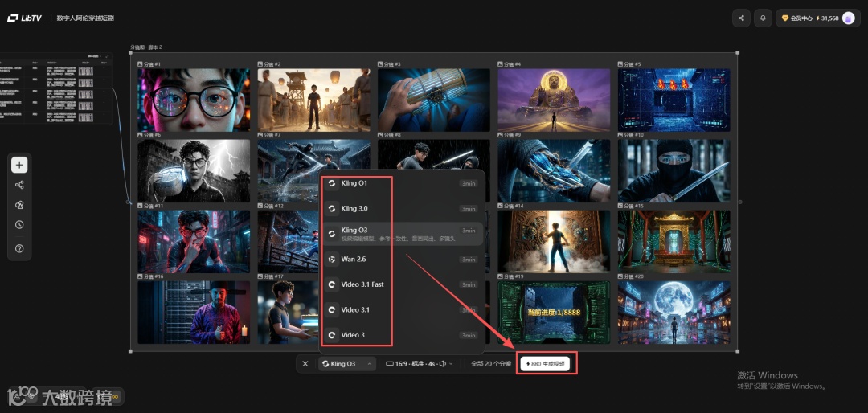868x413 pixels.
Task: Click the 880 生成视频 generate button
Action: (x=545, y=364)
